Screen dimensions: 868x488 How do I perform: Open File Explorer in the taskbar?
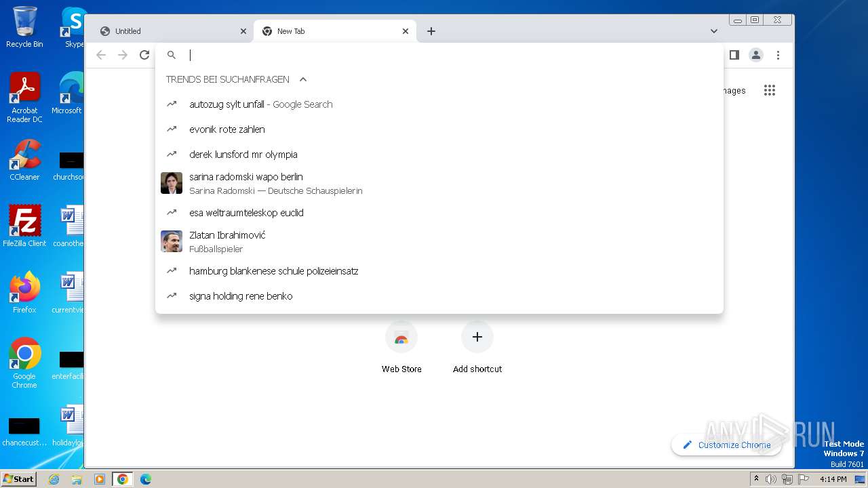click(x=77, y=479)
